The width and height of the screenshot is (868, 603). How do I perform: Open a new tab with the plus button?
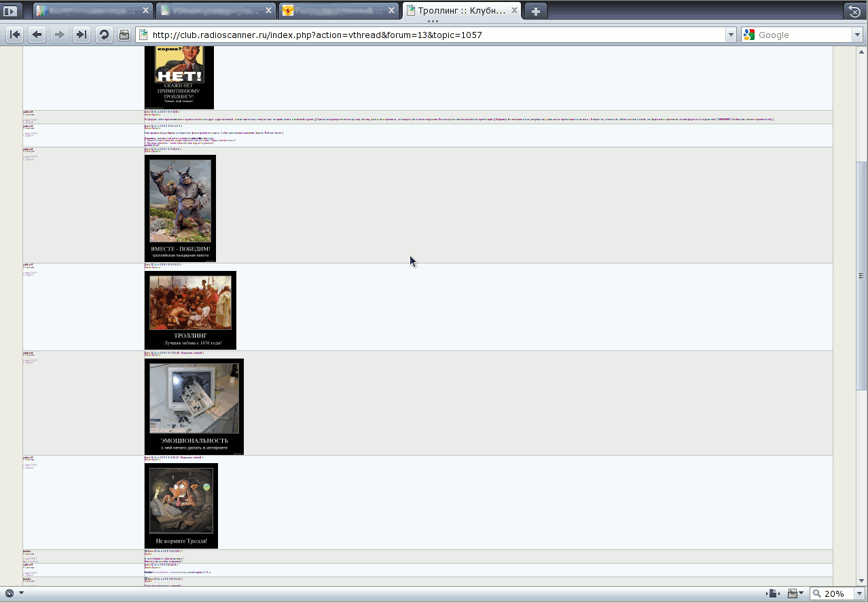(536, 11)
